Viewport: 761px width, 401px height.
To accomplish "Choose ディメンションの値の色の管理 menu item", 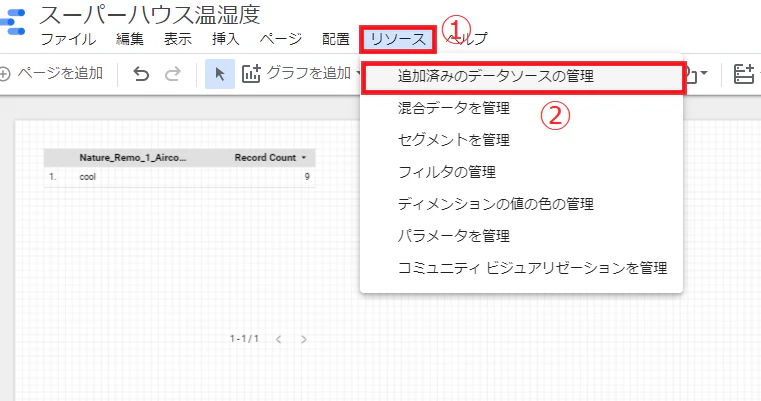I will pos(521,204).
